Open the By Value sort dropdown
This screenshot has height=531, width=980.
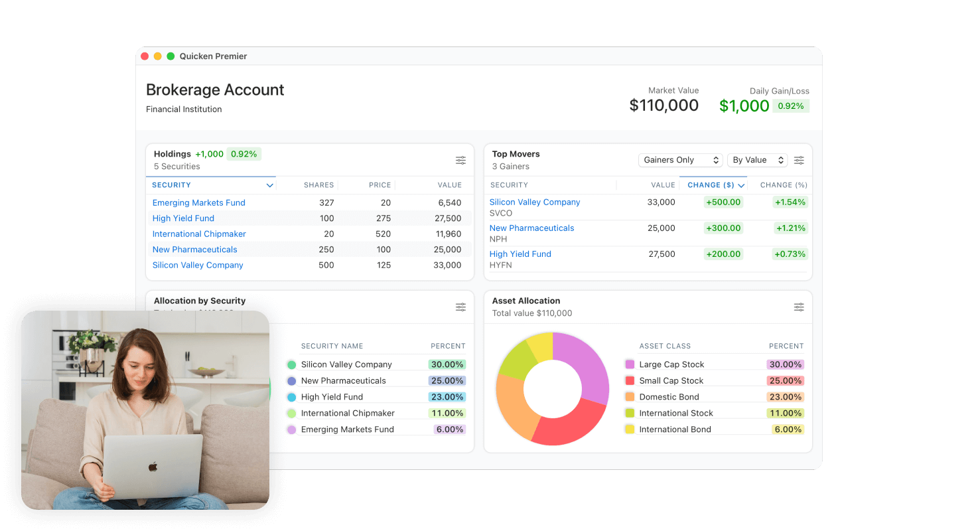[757, 159]
